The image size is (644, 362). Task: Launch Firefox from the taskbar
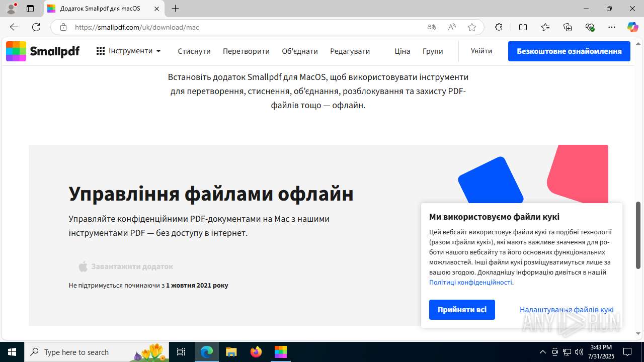click(256, 352)
